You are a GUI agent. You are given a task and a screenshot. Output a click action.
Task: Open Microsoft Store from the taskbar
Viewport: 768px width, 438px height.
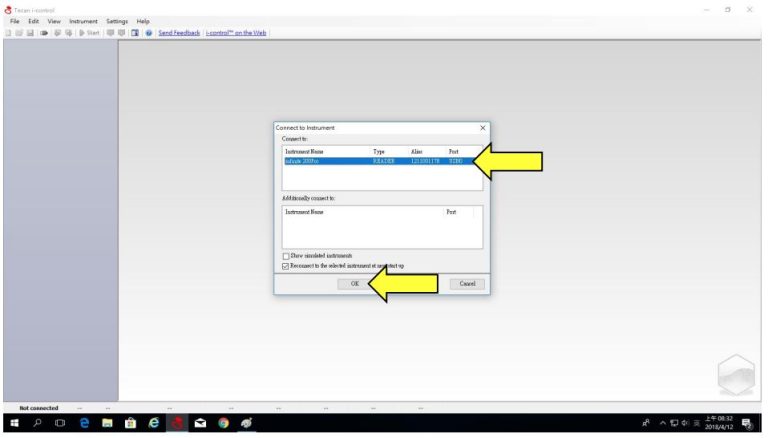131,423
